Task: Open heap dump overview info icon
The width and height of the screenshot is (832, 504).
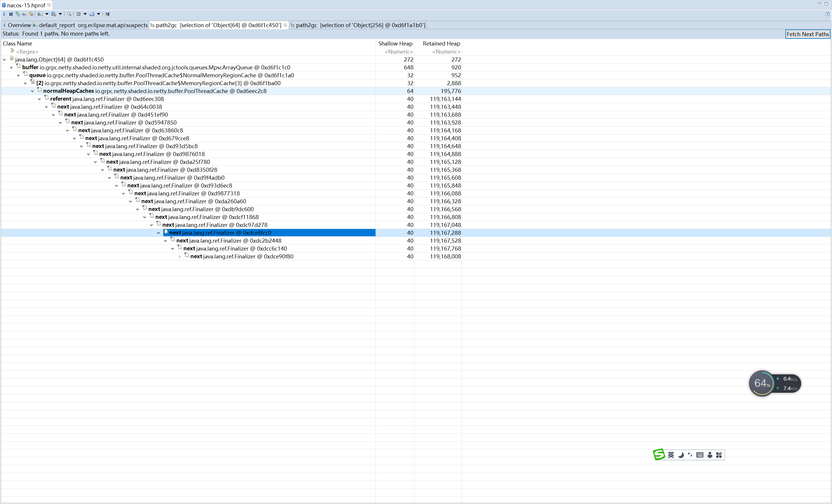Action: point(4,14)
